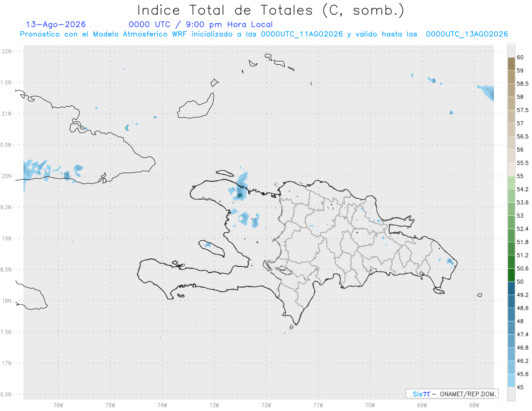Click the "17N" latitude label
532x411 pixels.
coord(7,363)
